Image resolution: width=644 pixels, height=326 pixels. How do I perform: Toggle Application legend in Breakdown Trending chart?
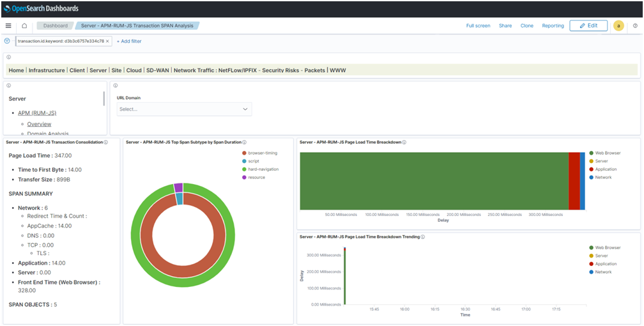pyautogui.click(x=603, y=264)
